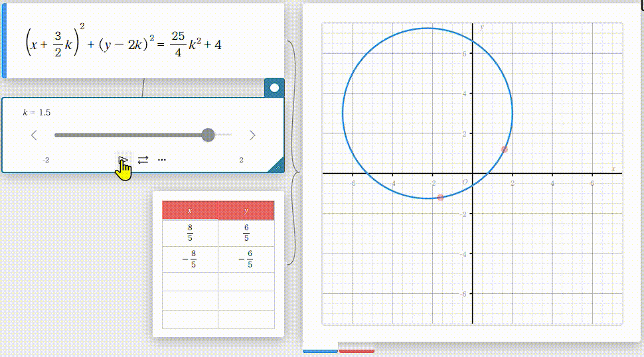Click the white circle icon on slider card
The image size is (644, 357).
[x=274, y=87]
